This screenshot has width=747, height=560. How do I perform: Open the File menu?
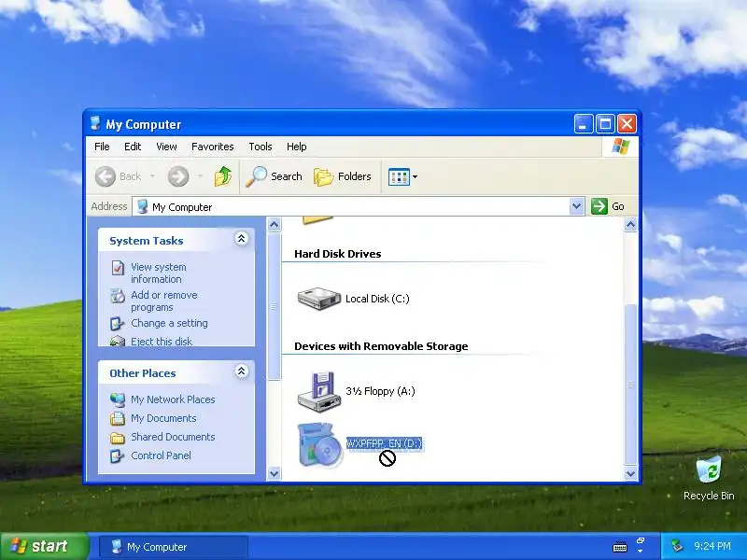102,147
